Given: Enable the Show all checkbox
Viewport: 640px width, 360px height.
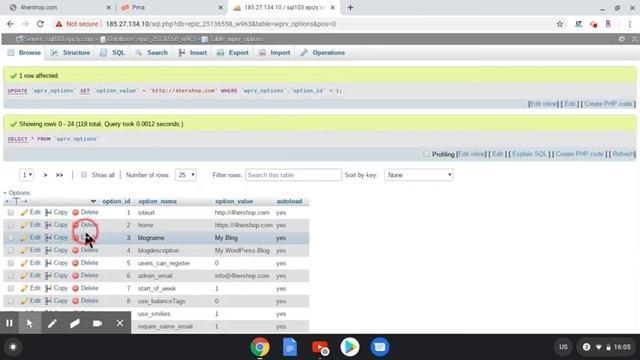Looking at the screenshot, I should coord(84,175).
